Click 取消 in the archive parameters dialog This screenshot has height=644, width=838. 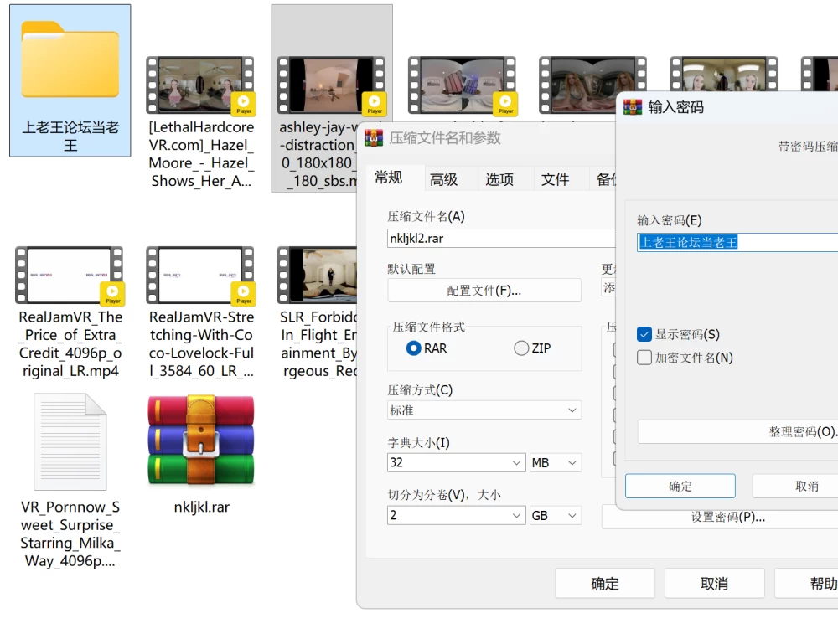715,583
